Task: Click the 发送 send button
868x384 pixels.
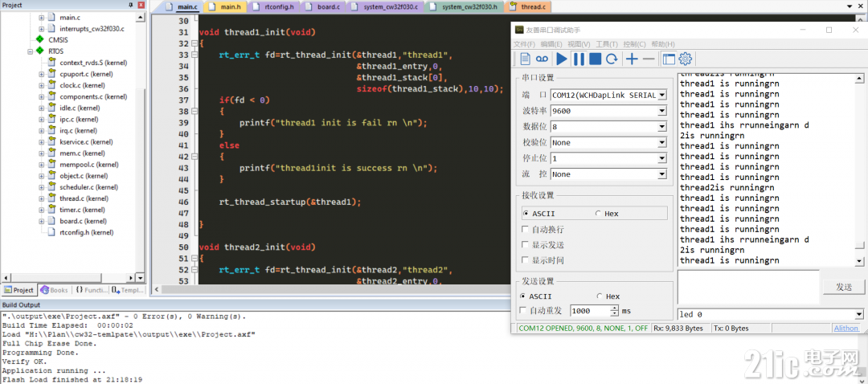Action: click(x=843, y=287)
